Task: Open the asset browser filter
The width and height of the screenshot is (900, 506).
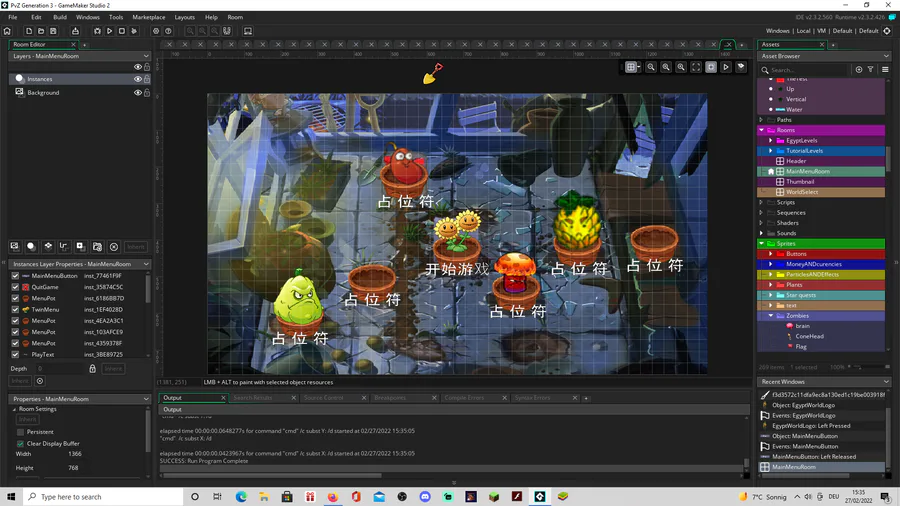Action: (x=871, y=69)
